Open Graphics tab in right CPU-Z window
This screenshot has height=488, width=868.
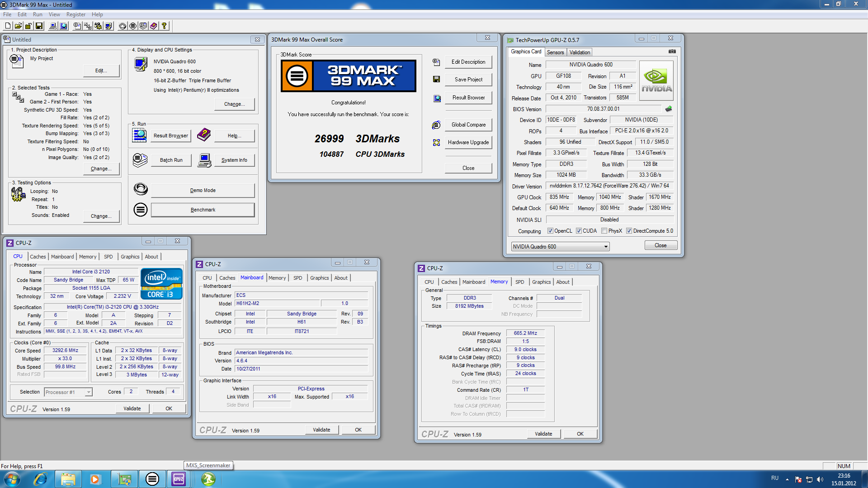[x=541, y=282]
